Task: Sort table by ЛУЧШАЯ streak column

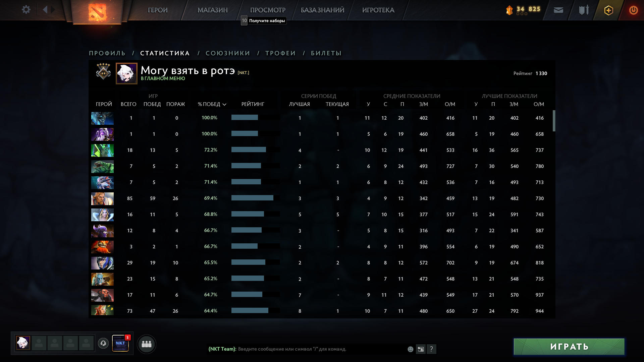Action: tap(300, 104)
